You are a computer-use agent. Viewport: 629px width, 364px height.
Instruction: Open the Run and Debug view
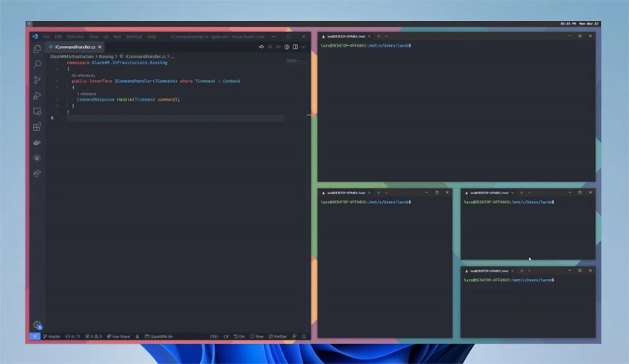click(x=38, y=96)
